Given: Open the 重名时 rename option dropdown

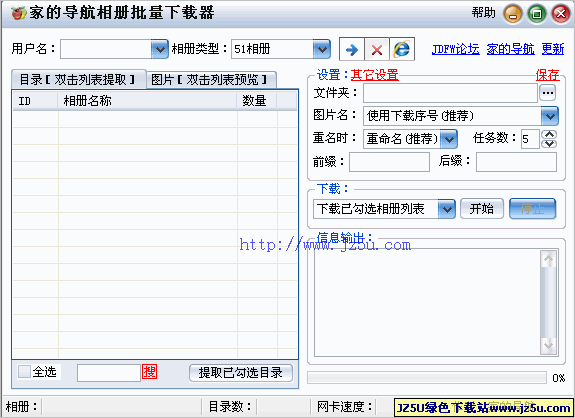Looking at the screenshot, I should 448,139.
